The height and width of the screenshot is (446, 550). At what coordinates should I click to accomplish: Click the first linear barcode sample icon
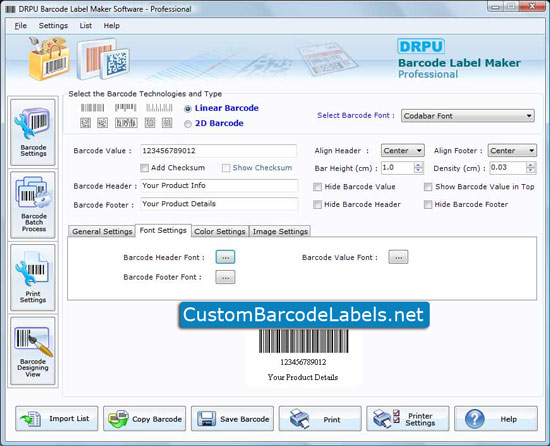(92, 108)
